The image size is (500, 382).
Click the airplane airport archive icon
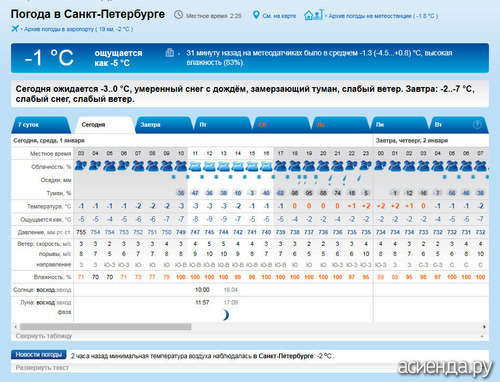(x=15, y=29)
